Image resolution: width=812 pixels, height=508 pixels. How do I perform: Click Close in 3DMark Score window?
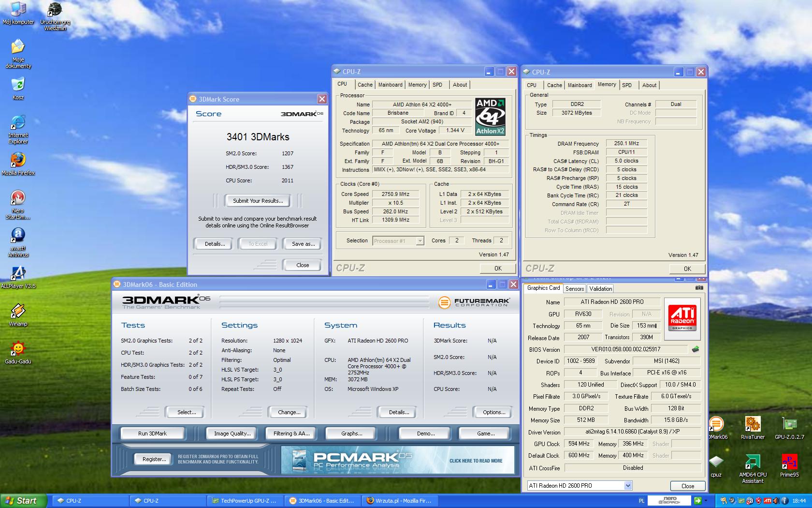tap(303, 265)
